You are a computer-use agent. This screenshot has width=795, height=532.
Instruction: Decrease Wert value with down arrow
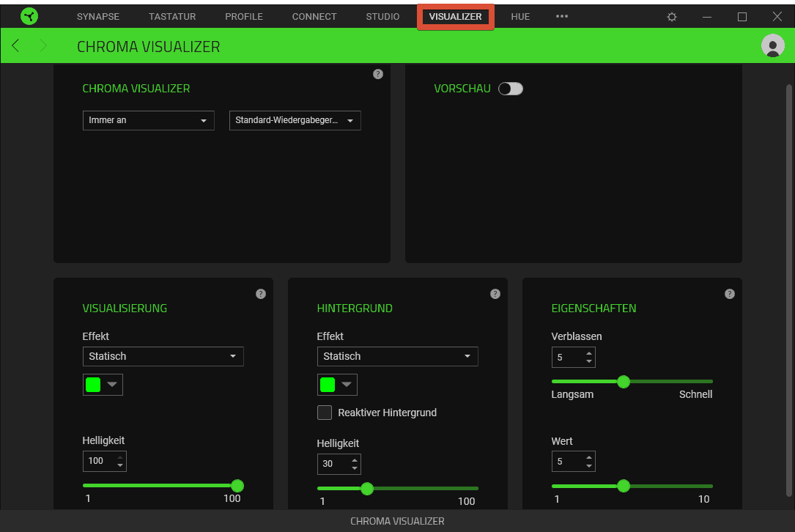(x=588, y=465)
